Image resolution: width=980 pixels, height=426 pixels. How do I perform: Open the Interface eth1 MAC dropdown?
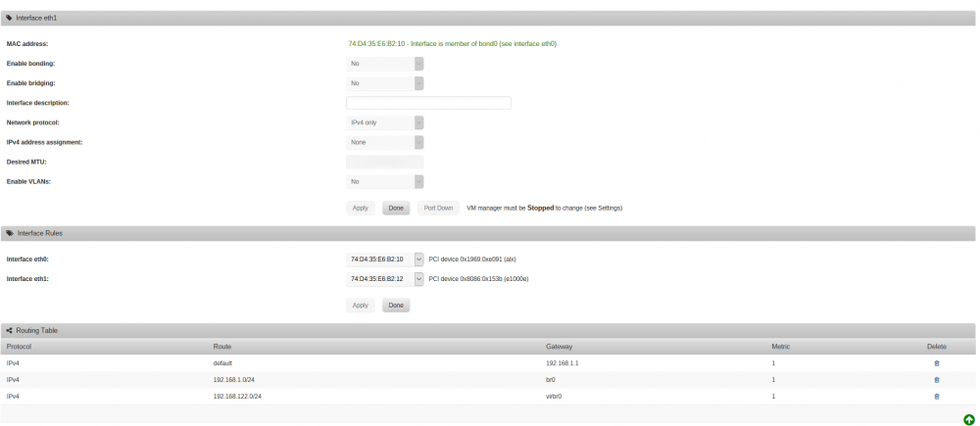click(x=385, y=279)
